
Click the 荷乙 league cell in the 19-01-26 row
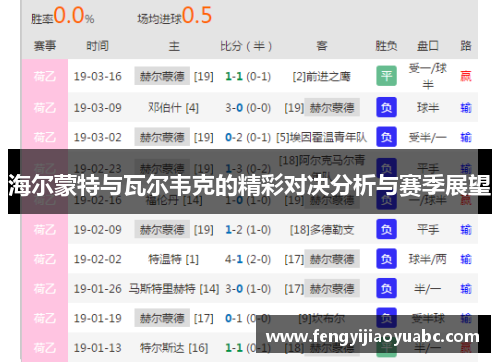point(45,288)
